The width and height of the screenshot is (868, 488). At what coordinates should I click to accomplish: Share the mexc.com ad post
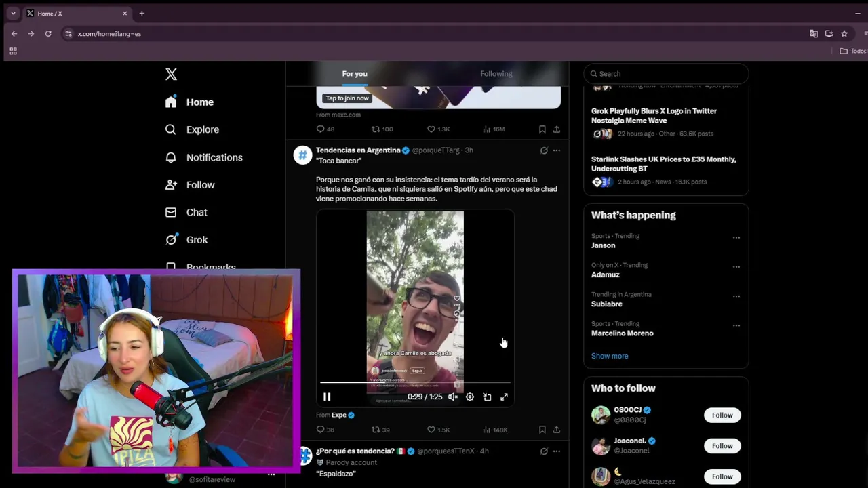click(x=557, y=129)
